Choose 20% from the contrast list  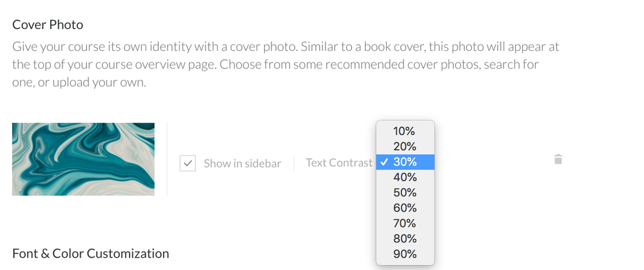pyautogui.click(x=405, y=146)
